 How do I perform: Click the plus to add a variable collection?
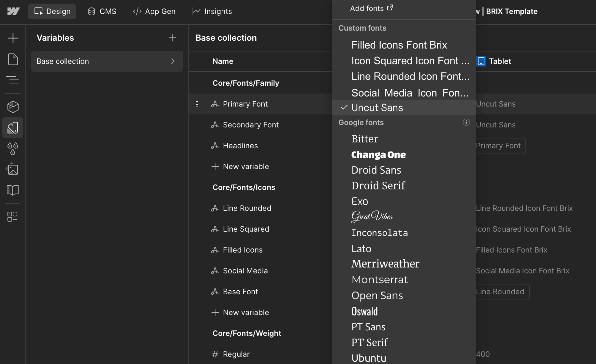[173, 38]
